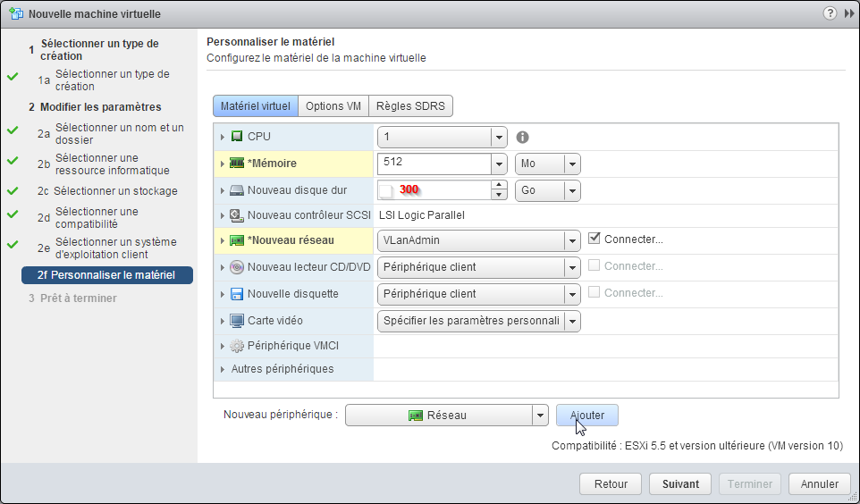
Task: Uncheck Connecter for Nouveau réseau
Action: [x=594, y=239]
